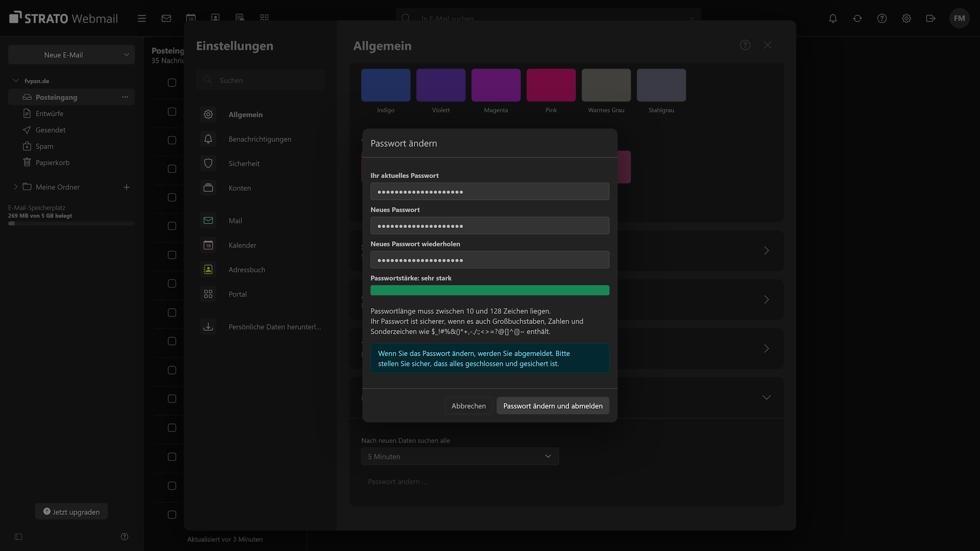Image resolution: width=980 pixels, height=551 pixels.
Task: Open the Neue E-Mail dropdown arrow
Action: (127, 55)
